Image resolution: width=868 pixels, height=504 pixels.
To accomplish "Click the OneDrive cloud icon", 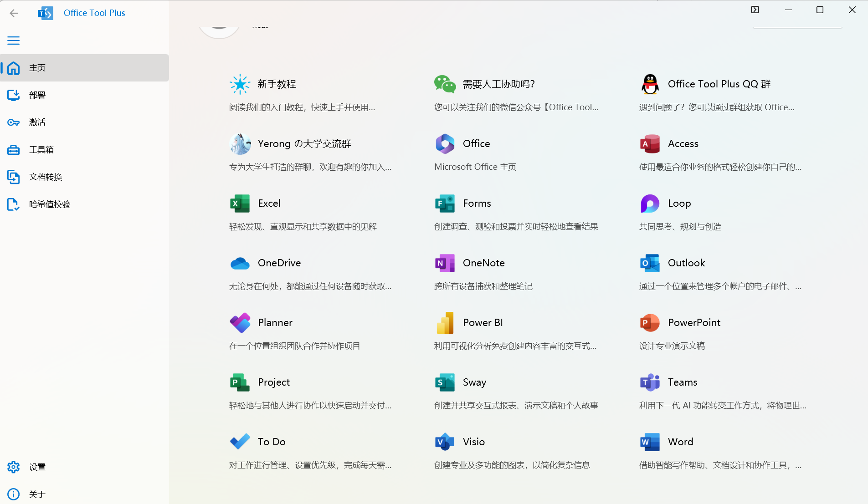I will [x=240, y=263].
